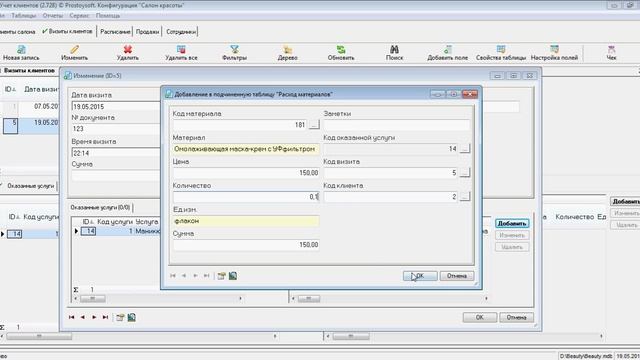The height and width of the screenshot is (360, 640).
Task: Click Отмена in the Изменение window
Action: point(516,317)
